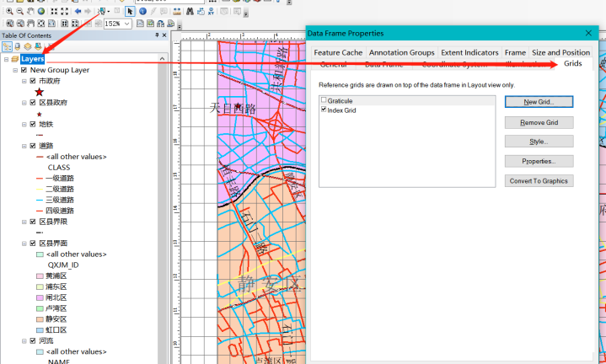606x364 pixels.
Task: Switch to the Annotation Groups tab
Action: point(402,52)
